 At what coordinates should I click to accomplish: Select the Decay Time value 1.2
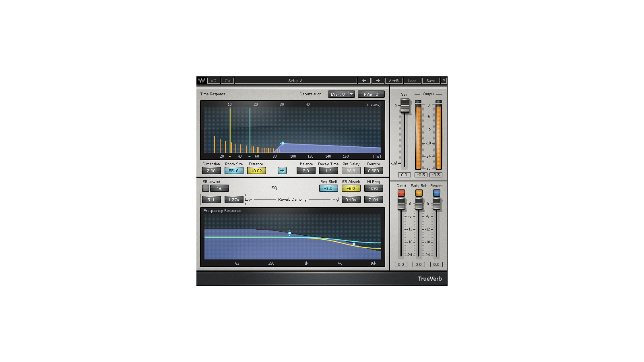pos(328,171)
